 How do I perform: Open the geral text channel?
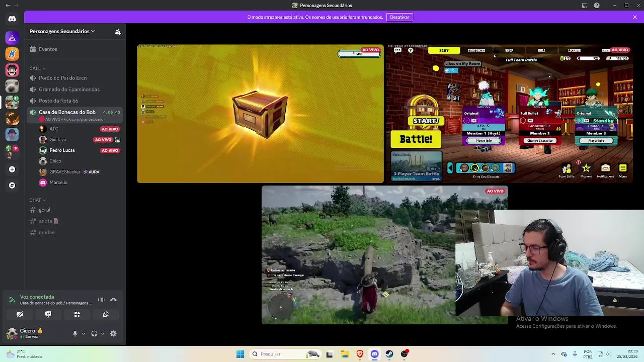coord(75,210)
